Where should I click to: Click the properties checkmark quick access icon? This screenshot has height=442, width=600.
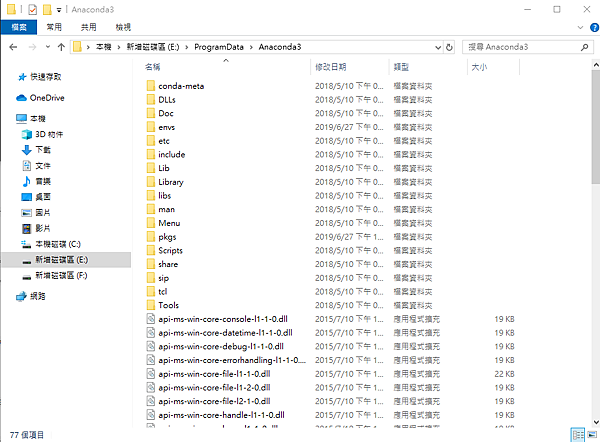(x=33, y=9)
